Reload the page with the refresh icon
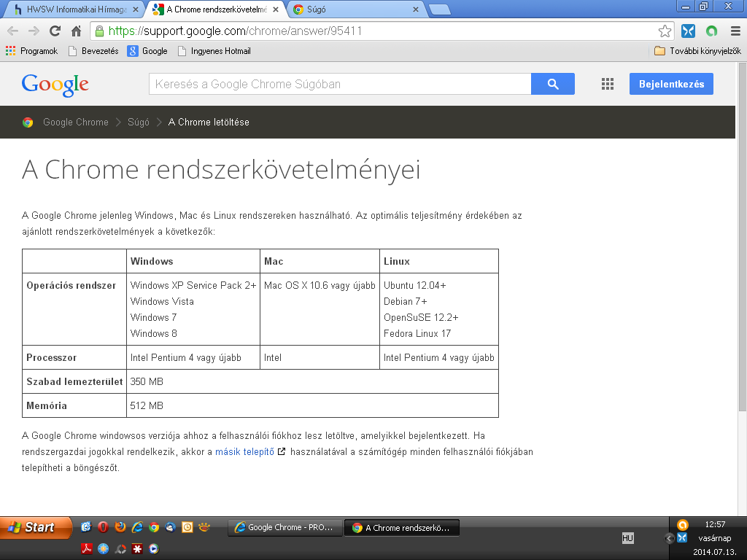The image size is (747, 560). [55, 31]
